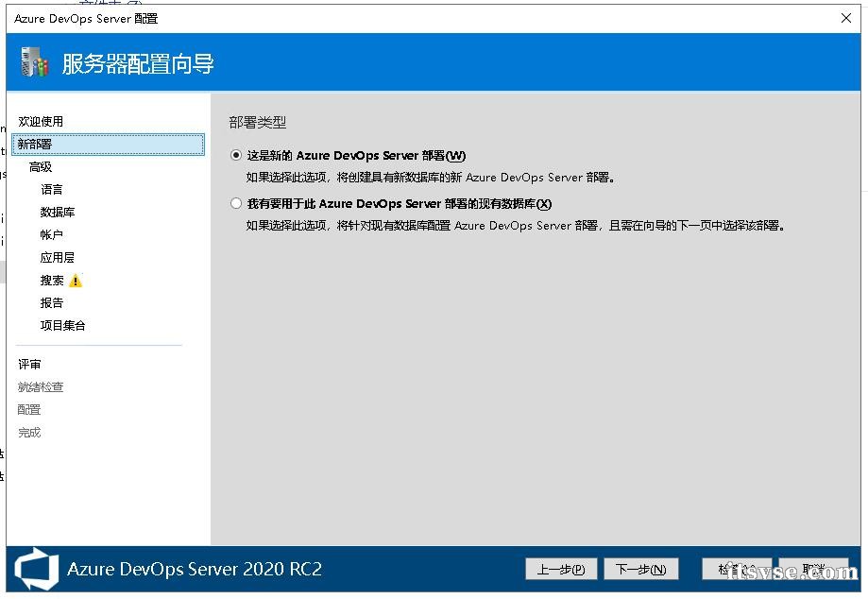Open the 帐户 step
This screenshot has width=868, height=599.
(52, 234)
